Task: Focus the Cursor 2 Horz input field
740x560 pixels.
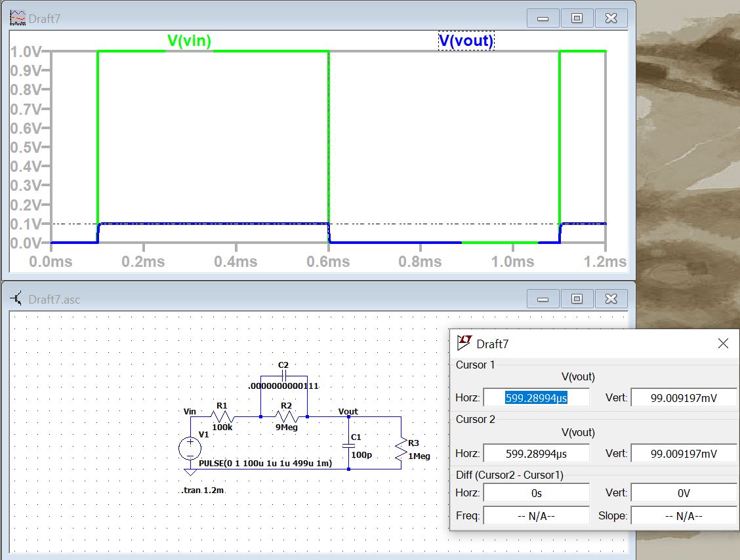Action: 536,454
